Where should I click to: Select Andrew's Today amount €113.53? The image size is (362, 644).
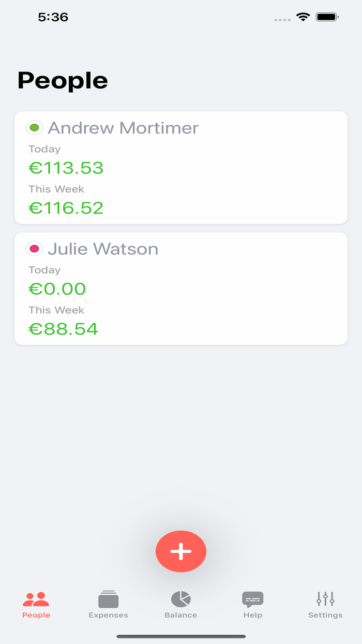[65, 168]
